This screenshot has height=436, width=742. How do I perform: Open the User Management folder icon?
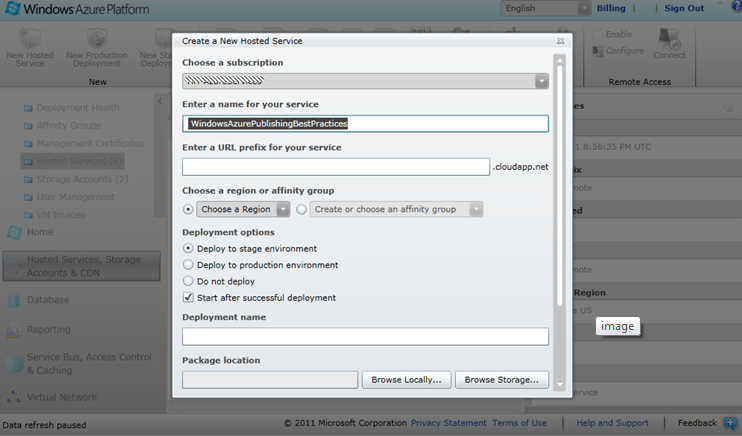(28, 197)
